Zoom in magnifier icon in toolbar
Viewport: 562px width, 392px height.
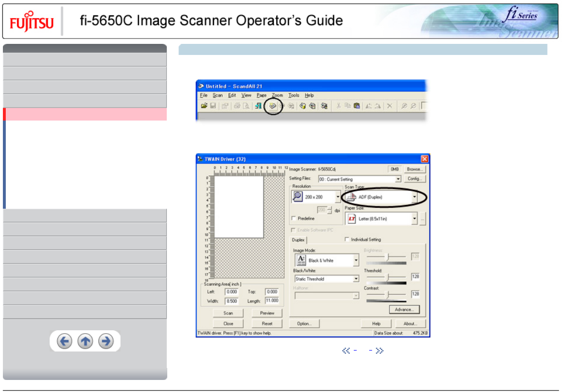(x=404, y=106)
